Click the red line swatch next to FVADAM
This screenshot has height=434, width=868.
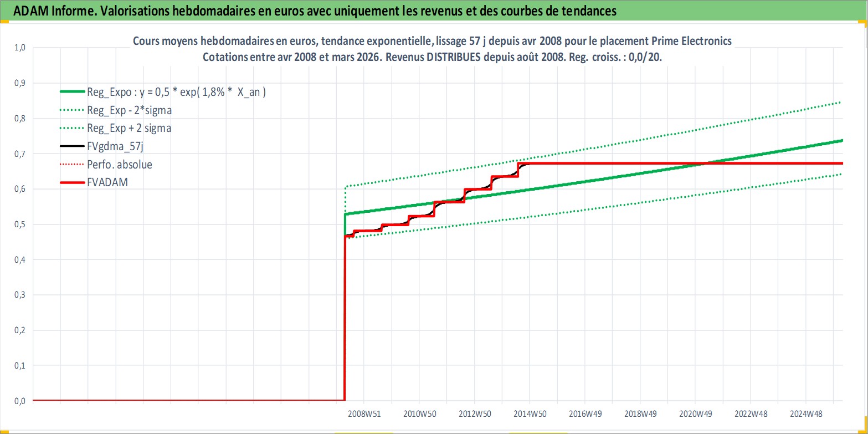71,182
